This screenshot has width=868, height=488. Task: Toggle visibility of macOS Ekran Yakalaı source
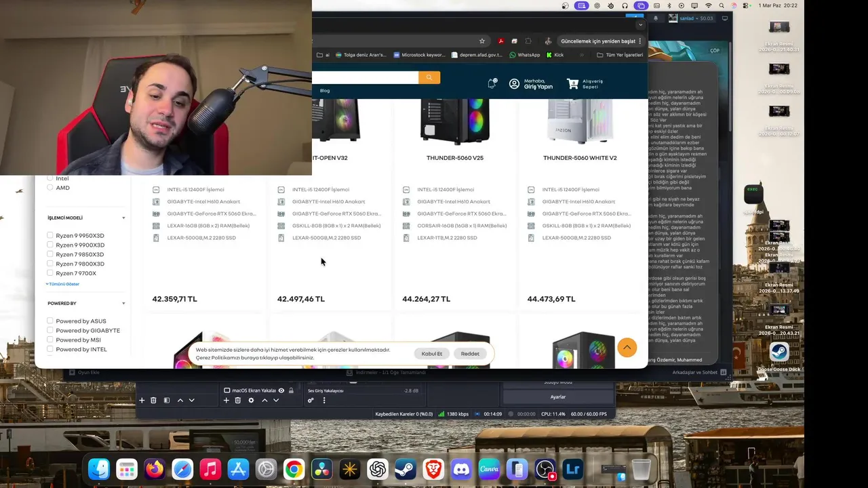tap(281, 390)
